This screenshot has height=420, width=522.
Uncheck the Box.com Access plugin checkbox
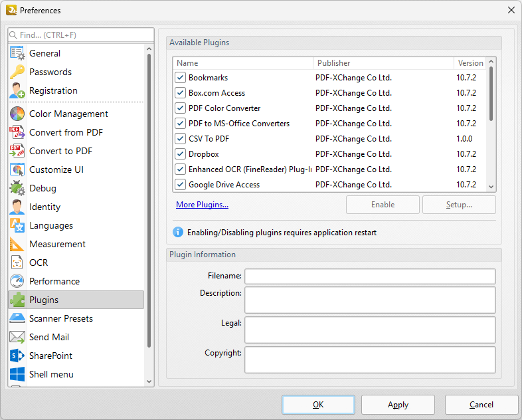click(x=180, y=93)
